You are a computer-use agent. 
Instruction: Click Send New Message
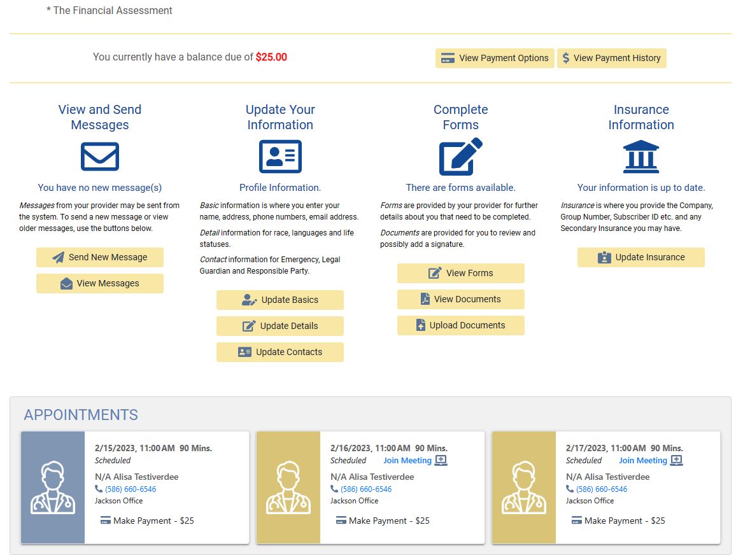click(x=99, y=257)
